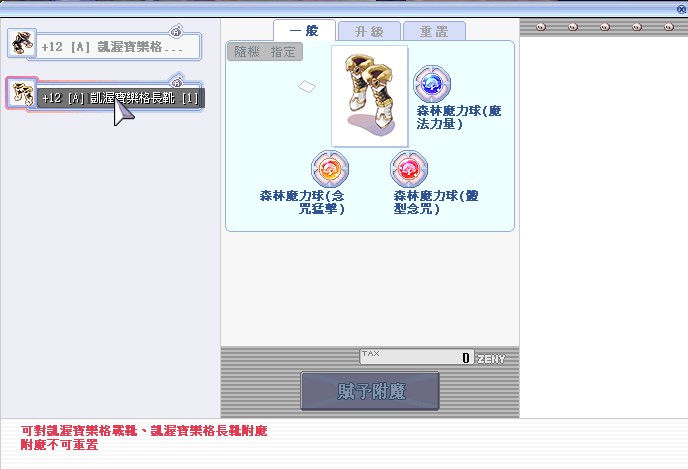The width and height of the screenshot is (688, 469).
Task: Toggle the 隨機 enchant mode
Action: point(246,52)
